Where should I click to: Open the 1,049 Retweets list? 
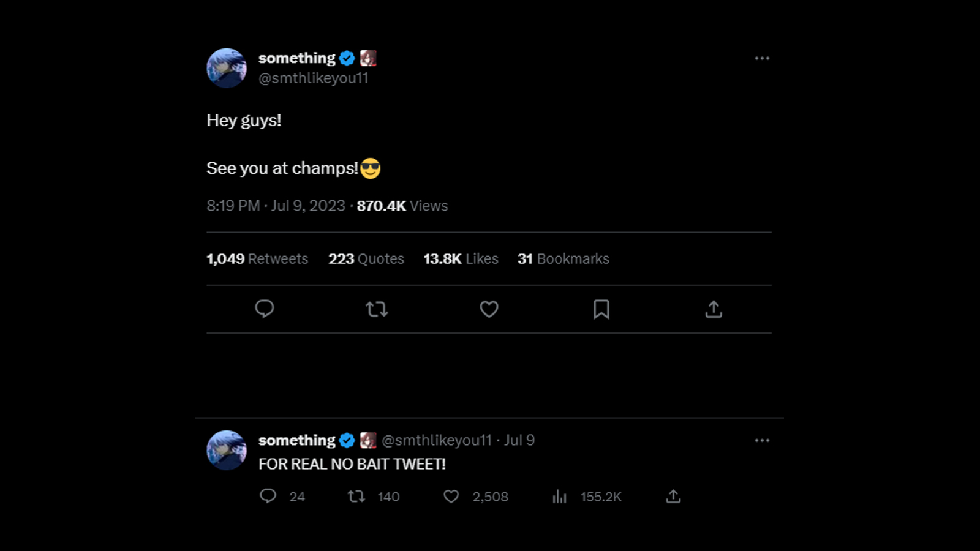pyautogui.click(x=257, y=259)
